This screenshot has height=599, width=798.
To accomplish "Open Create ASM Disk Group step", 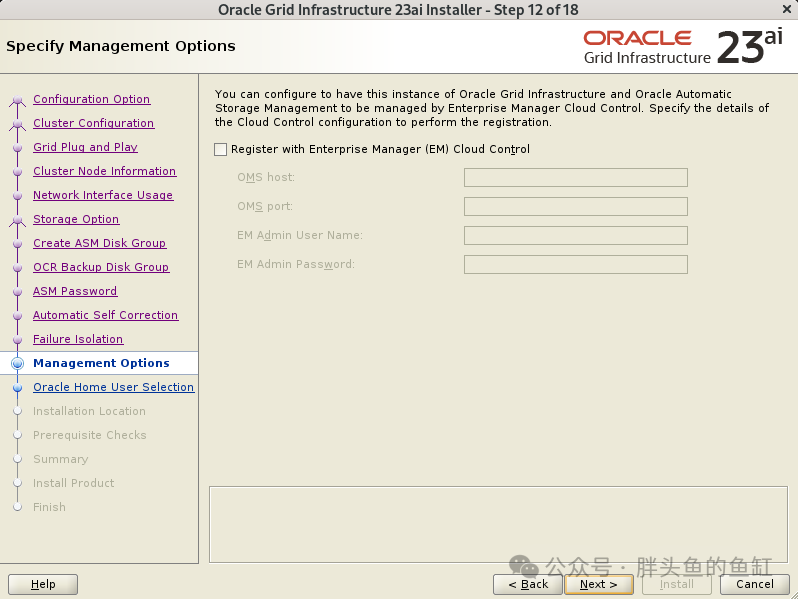I will [100, 243].
